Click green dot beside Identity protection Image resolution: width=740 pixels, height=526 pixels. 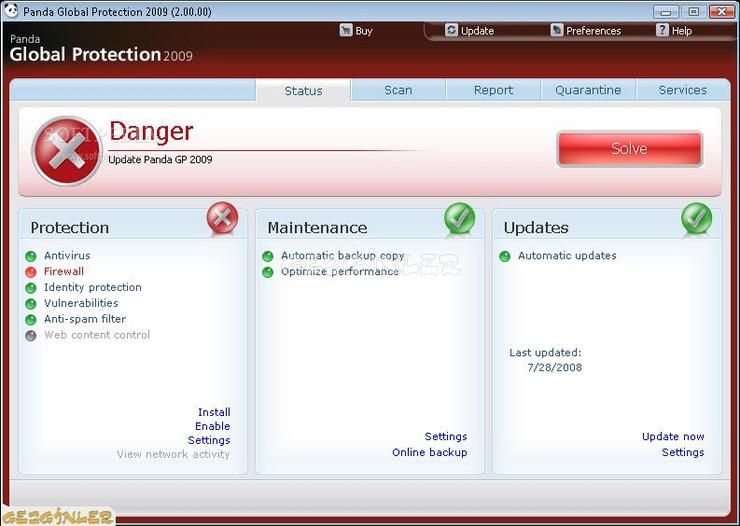(x=31, y=288)
